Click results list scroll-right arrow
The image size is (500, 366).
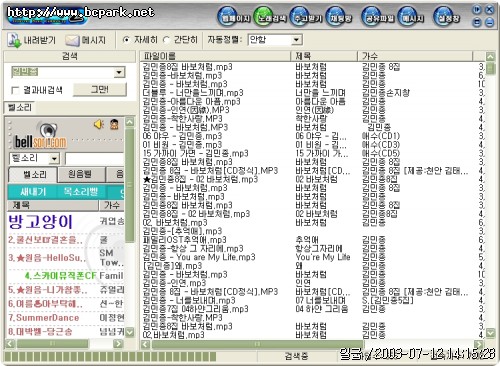coord(479,344)
